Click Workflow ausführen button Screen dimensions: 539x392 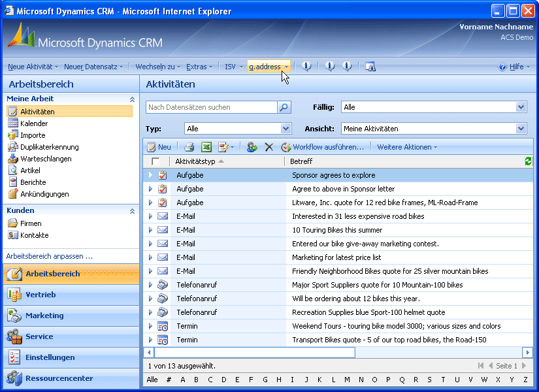coord(323,147)
